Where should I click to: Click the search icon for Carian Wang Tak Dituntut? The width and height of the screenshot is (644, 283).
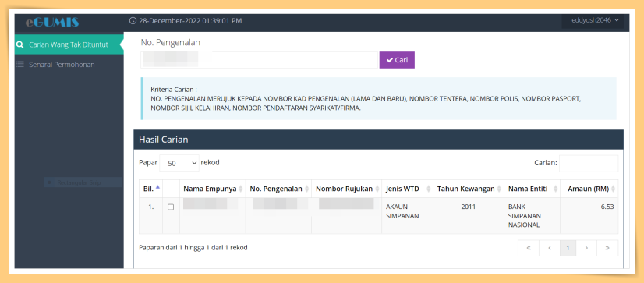pyautogui.click(x=19, y=44)
